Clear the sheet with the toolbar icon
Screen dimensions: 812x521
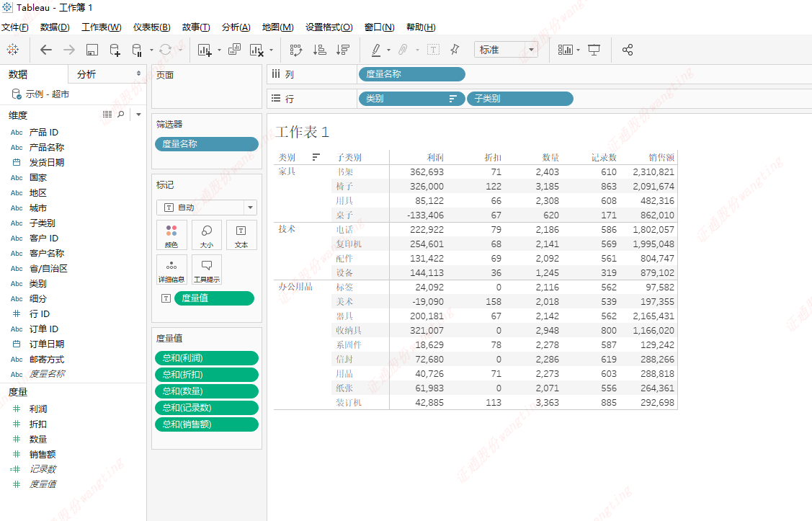pos(256,50)
